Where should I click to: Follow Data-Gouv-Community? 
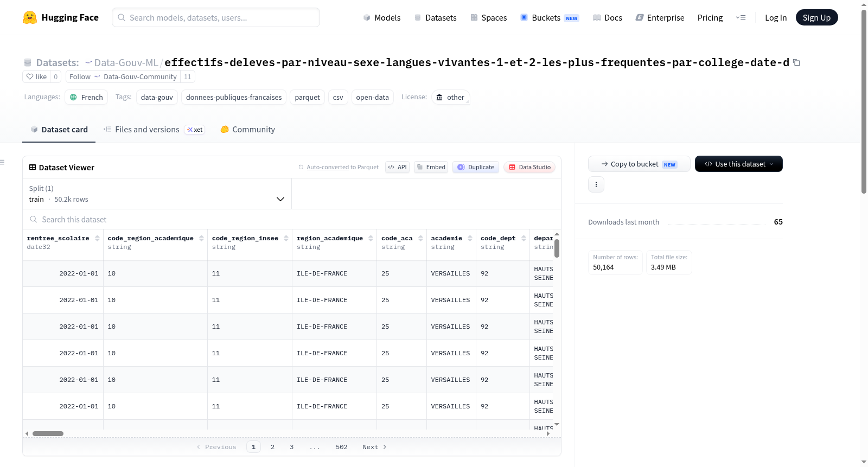coord(123,76)
